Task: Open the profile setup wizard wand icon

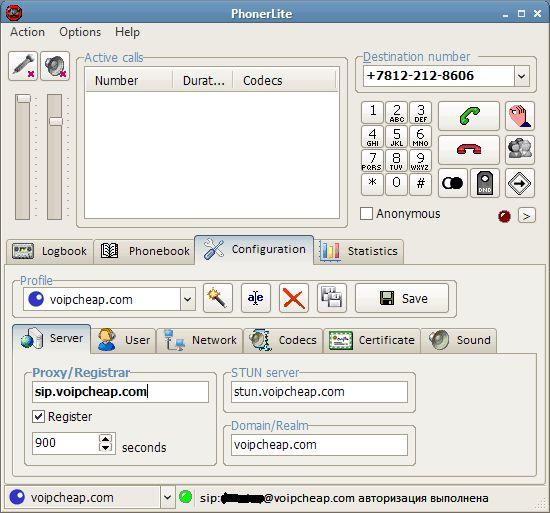Action: pyautogui.click(x=218, y=298)
